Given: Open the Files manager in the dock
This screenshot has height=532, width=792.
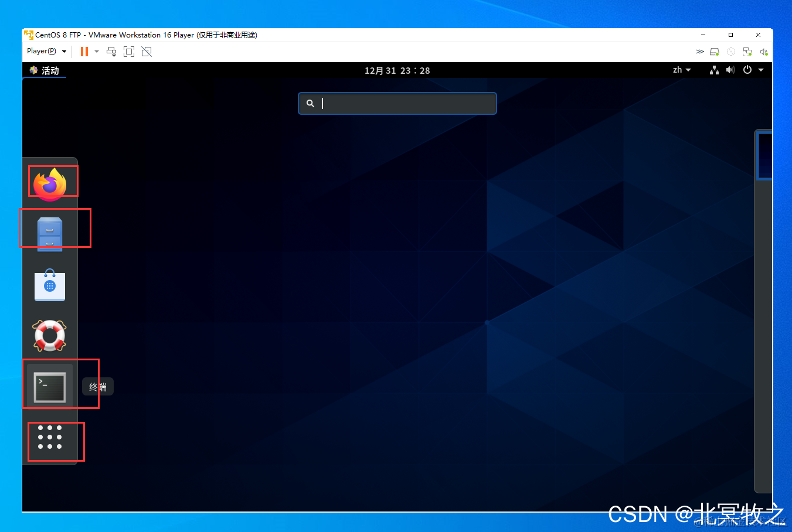Looking at the screenshot, I should [x=50, y=234].
